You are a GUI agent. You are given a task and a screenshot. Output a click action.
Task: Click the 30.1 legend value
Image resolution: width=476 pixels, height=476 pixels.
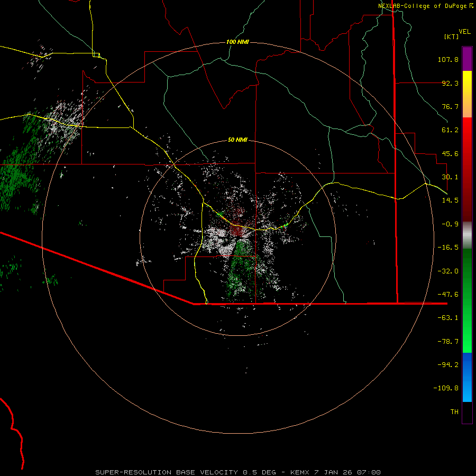click(x=450, y=177)
